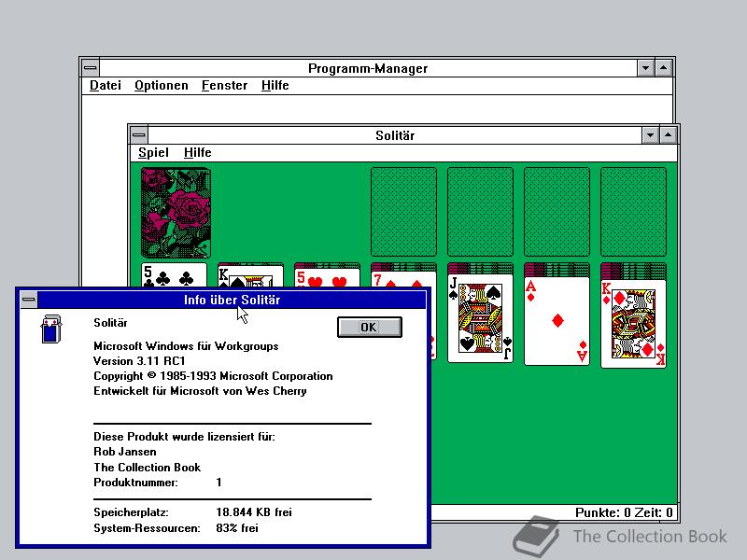This screenshot has width=747, height=560.
Task: Open the Programm-Manager control menu box
Action: click(90, 68)
